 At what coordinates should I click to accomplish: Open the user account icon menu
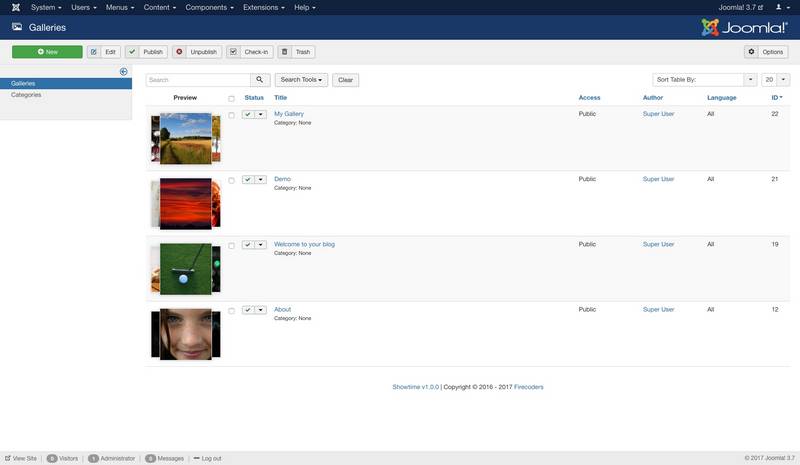[780, 7]
